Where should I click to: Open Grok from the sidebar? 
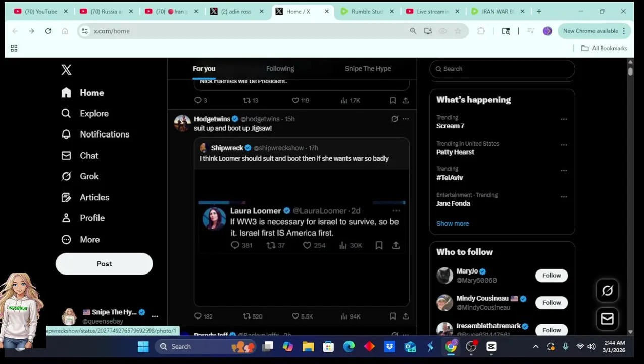[x=80, y=176]
